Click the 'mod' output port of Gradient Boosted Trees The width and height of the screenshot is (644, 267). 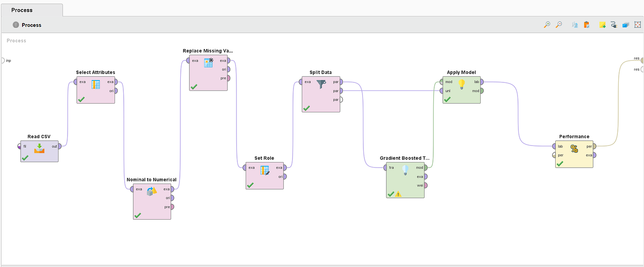click(x=426, y=168)
